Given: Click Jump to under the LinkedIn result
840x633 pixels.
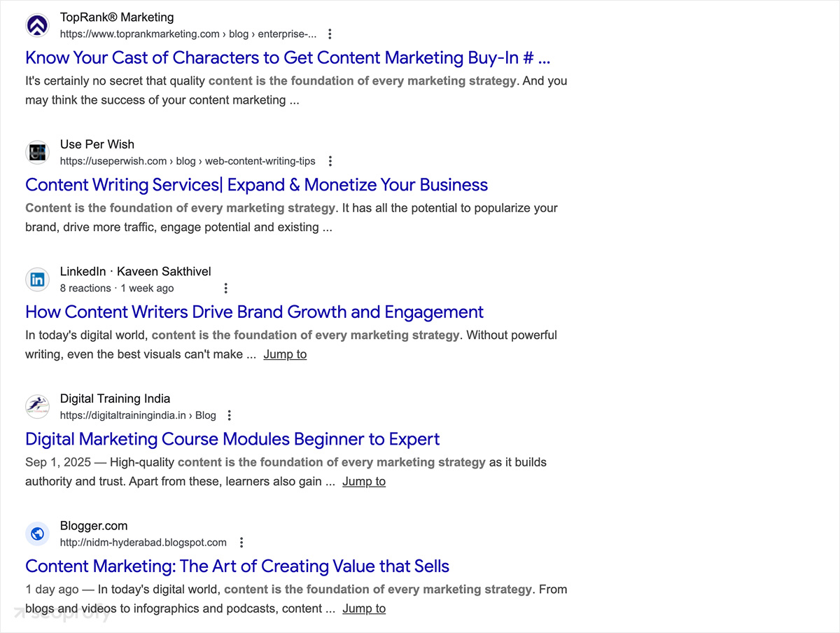Looking at the screenshot, I should coord(285,354).
